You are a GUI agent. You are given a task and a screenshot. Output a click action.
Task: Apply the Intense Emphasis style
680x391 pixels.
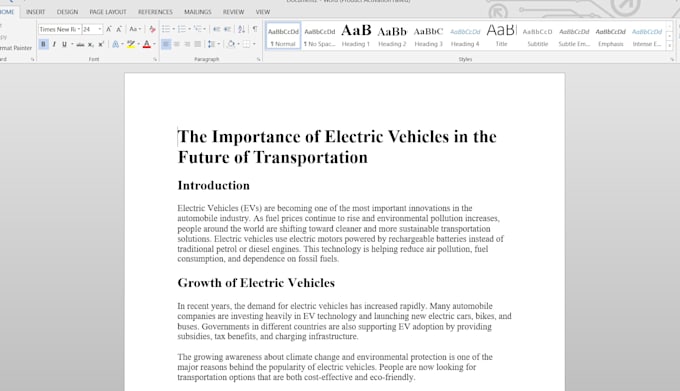pos(647,36)
